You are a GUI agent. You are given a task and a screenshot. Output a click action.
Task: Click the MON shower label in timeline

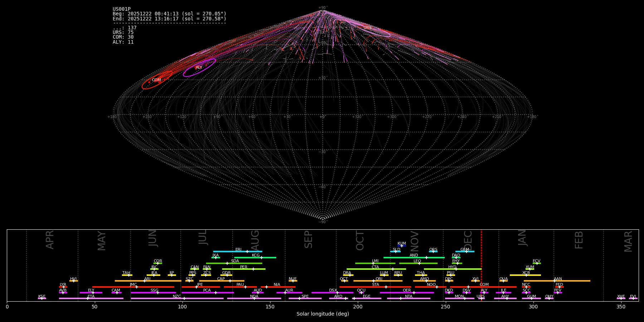coord(459,297)
